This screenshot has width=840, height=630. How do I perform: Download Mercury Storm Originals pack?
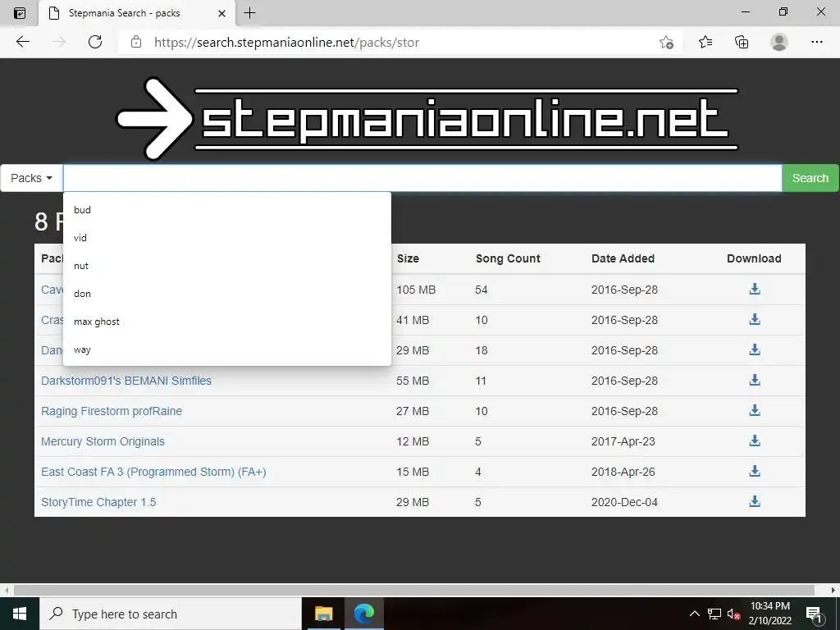[x=755, y=441]
